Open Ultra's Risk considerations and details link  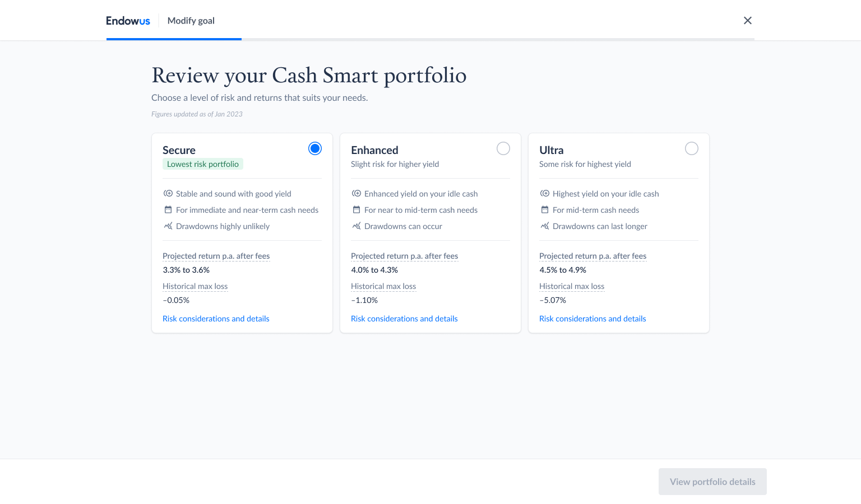(x=592, y=319)
